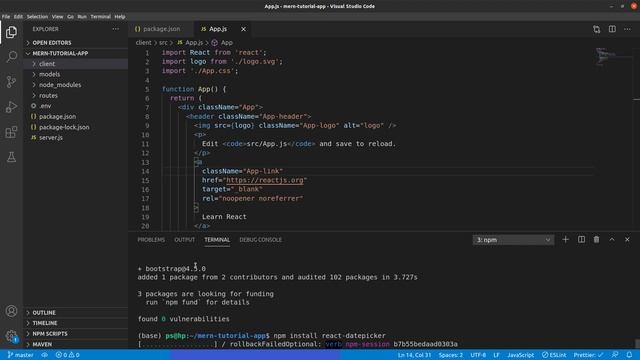Open the File menu
This screenshot has height=360, width=640.
[x=6, y=17]
